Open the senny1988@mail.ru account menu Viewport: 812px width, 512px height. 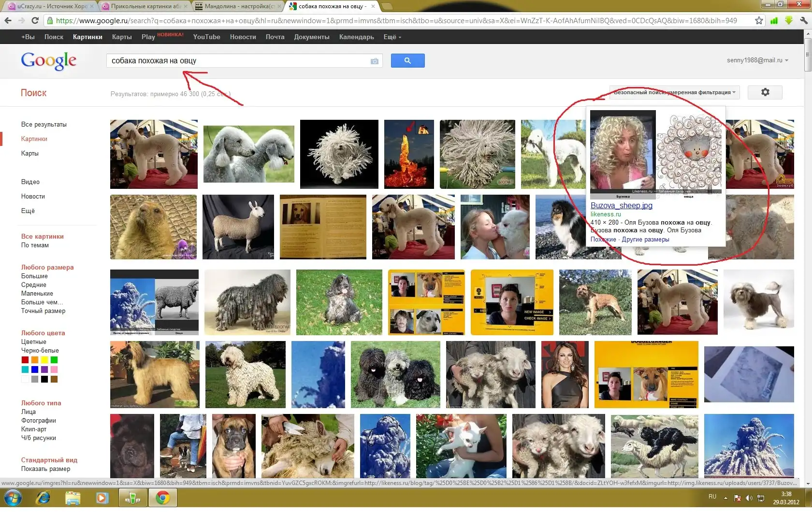click(x=757, y=60)
